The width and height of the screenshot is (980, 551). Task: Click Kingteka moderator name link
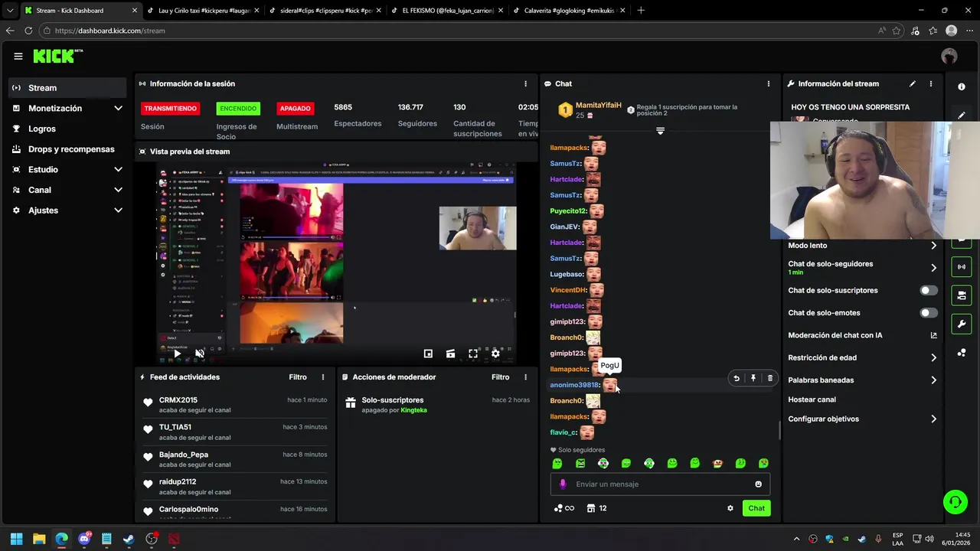(x=414, y=410)
